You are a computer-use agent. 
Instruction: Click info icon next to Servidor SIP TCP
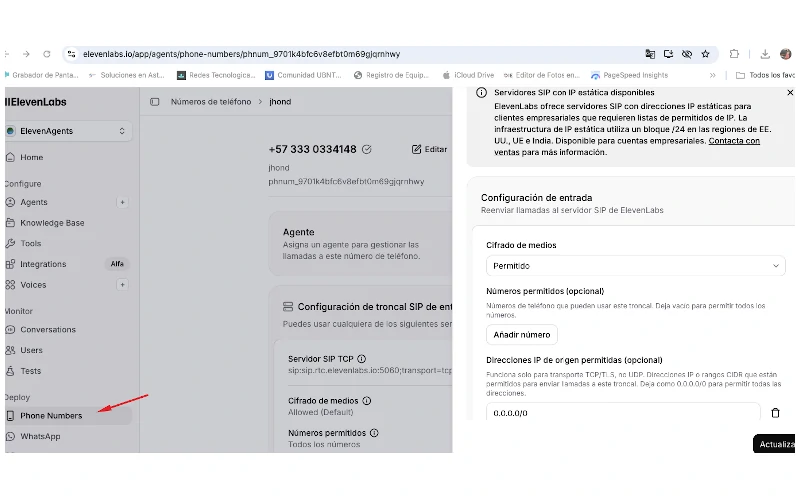tap(361, 359)
